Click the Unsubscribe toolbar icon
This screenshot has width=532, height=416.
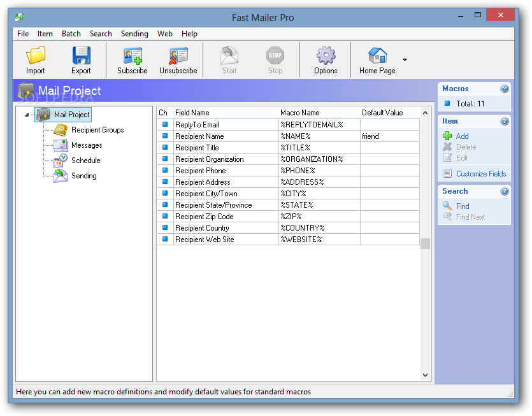tap(178, 56)
